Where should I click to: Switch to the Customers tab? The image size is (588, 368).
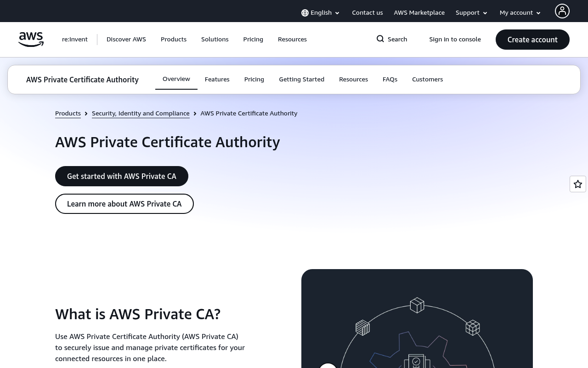pos(427,80)
